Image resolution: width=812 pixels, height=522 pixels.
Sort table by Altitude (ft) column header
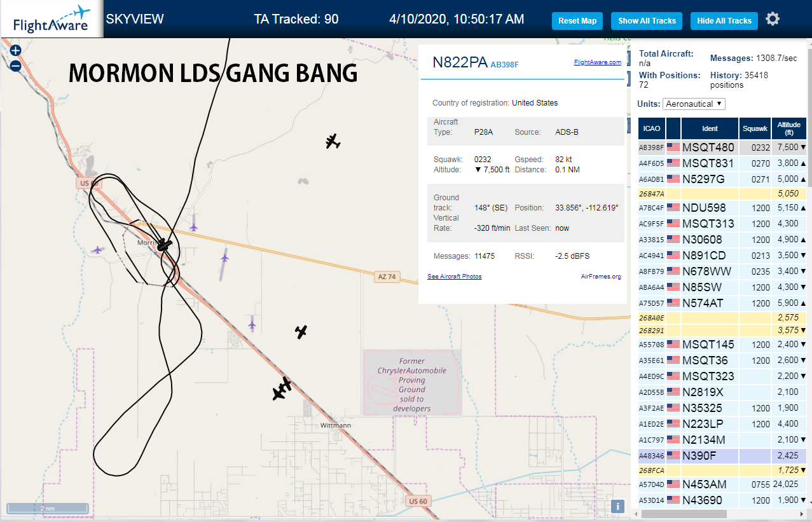[x=789, y=128]
